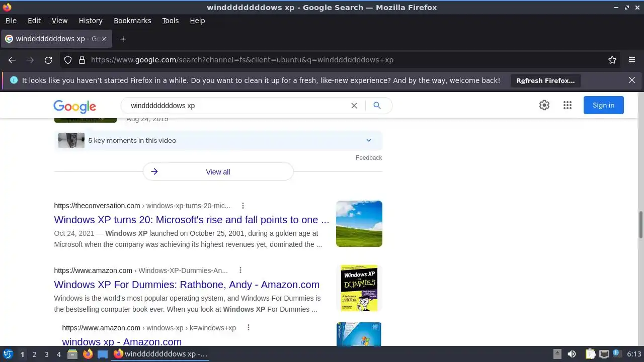This screenshot has height=362, width=644.
Task: Open the clipboard manager tray icon
Action: pyautogui.click(x=590, y=354)
